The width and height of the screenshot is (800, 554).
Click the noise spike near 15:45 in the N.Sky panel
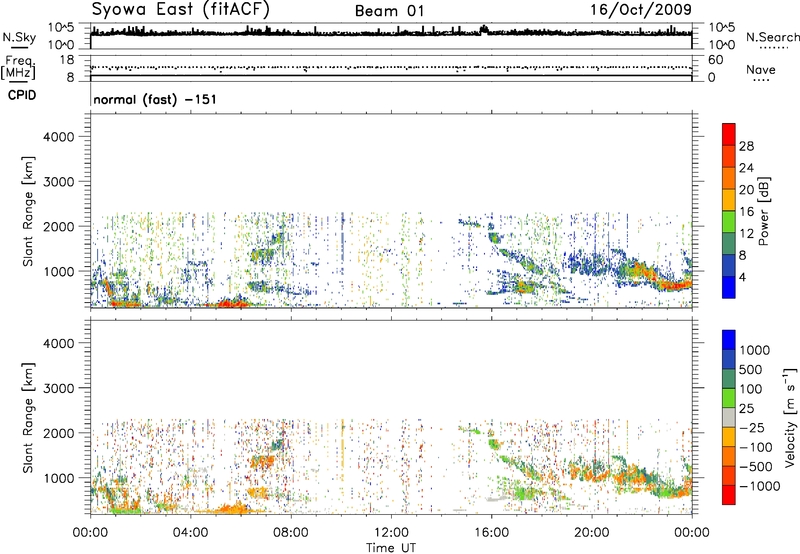(x=484, y=29)
